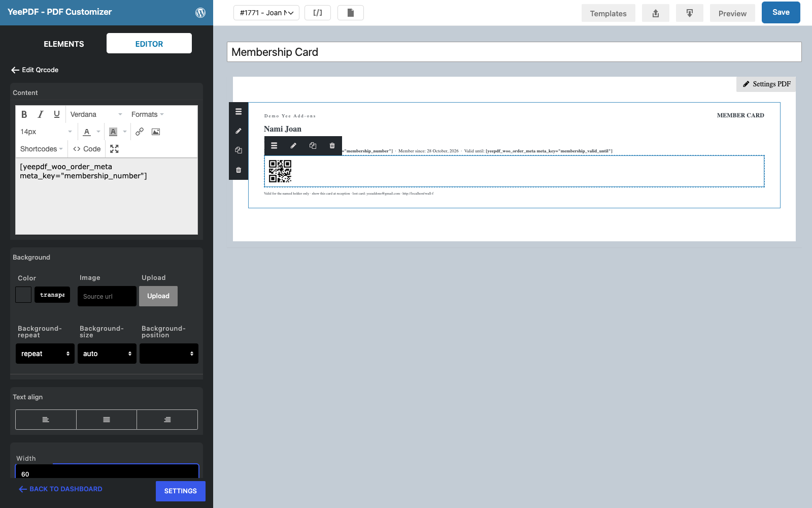The image size is (812, 508).
Task: Align text right
Action: click(167, 420)
